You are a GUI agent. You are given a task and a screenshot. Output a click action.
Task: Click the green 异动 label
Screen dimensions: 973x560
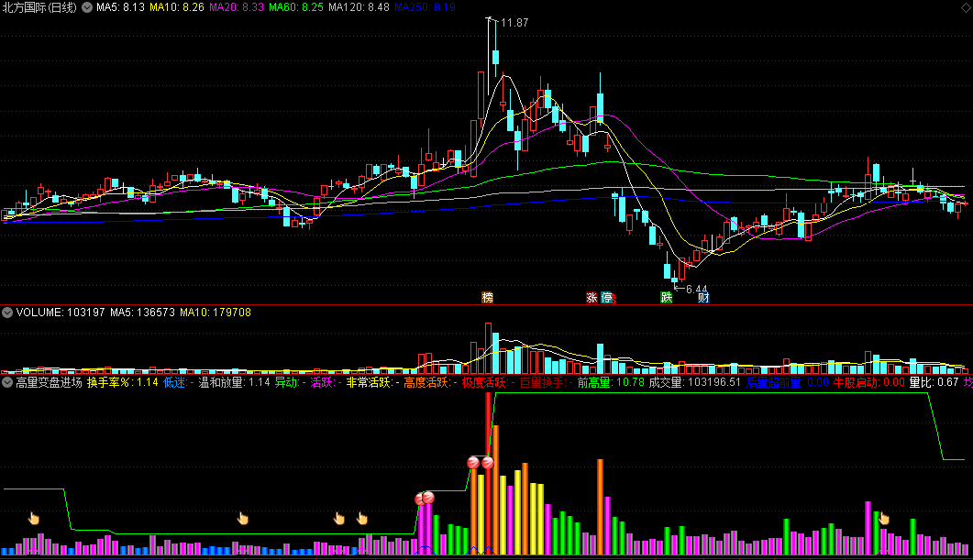click(291, 382)
